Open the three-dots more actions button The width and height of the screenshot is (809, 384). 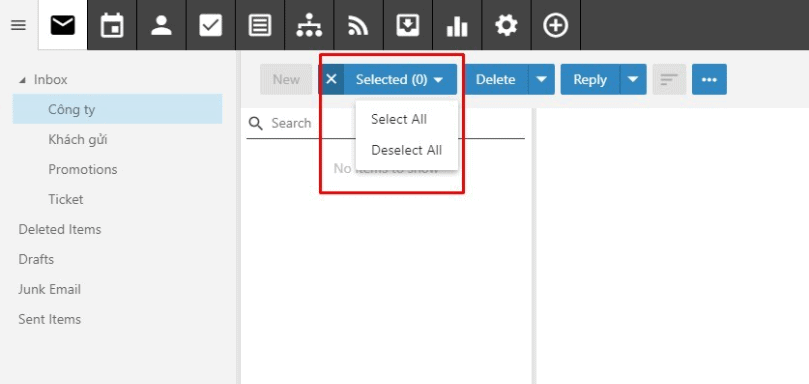(709, 79)
